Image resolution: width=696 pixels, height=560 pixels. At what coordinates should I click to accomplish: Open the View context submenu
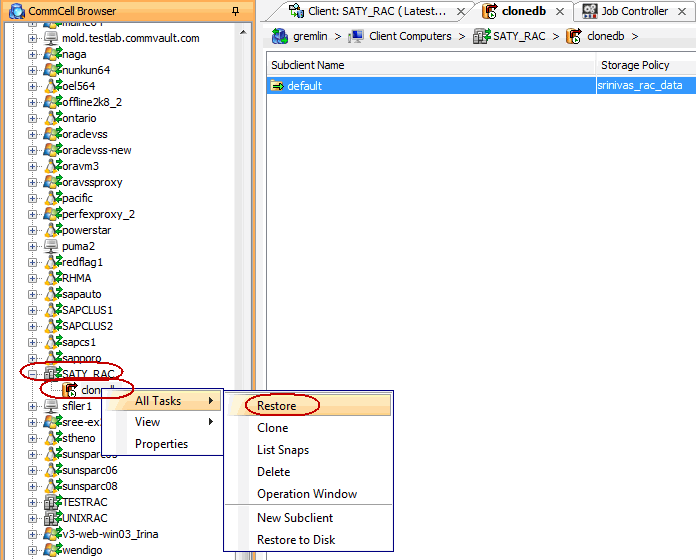click(162, 422)
